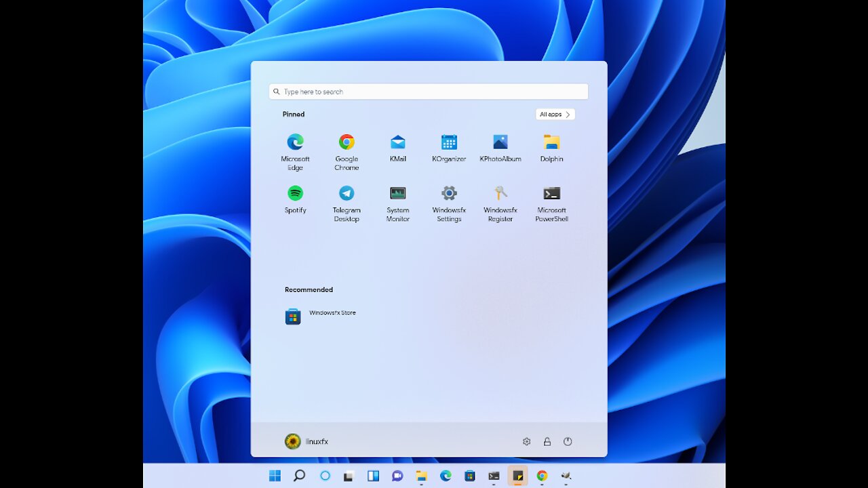Open Widgets panel from taskbar
868x488 pixels.
pos(373,476)
